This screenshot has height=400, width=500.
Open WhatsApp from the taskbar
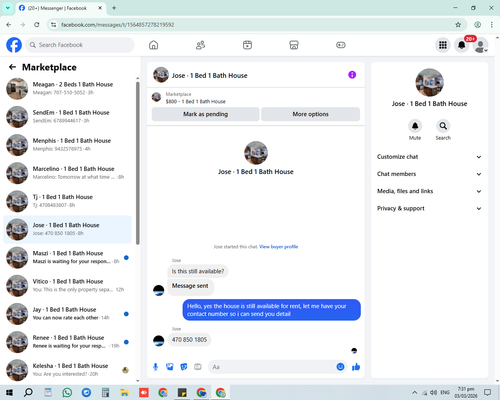point(67,393)
